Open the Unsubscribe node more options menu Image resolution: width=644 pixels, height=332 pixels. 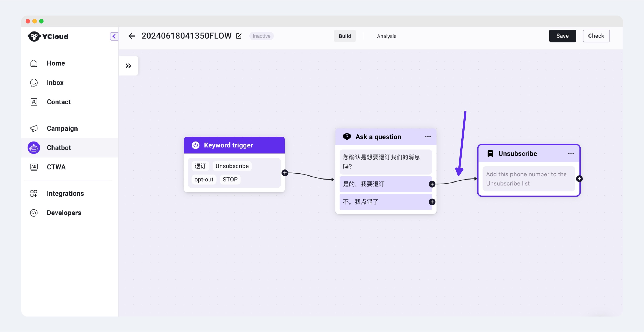(x=571, y=153)
